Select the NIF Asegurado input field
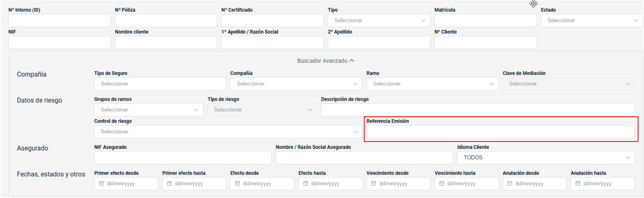Screen dimensions: 644x198 coord(182,157)
